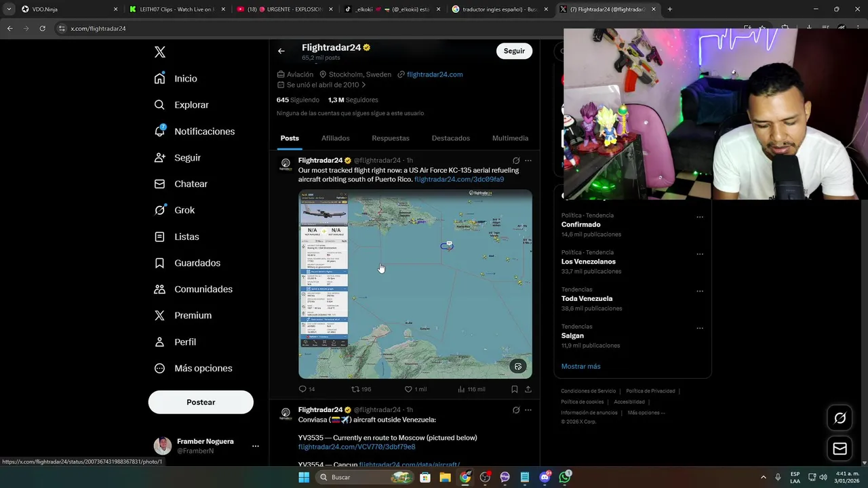This screenshot has width=868, height=488.
Task: Share the KC-135 post
Action: 528,389
